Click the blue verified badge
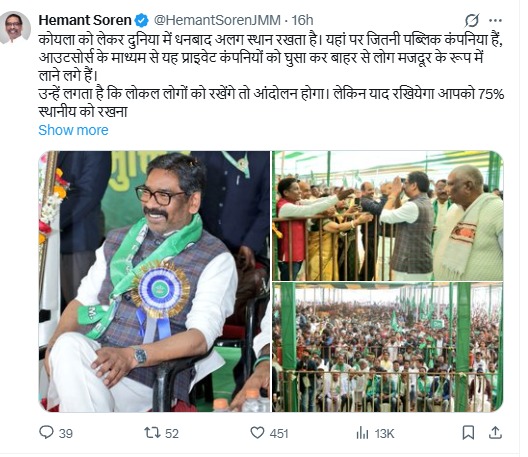The image size is (528, 457). 141,21
